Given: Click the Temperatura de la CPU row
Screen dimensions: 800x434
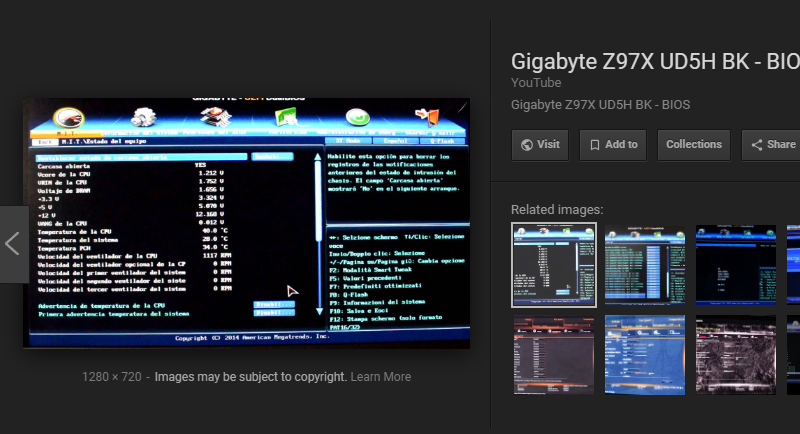Looking at the screenshot, I should tap(133, 232).
